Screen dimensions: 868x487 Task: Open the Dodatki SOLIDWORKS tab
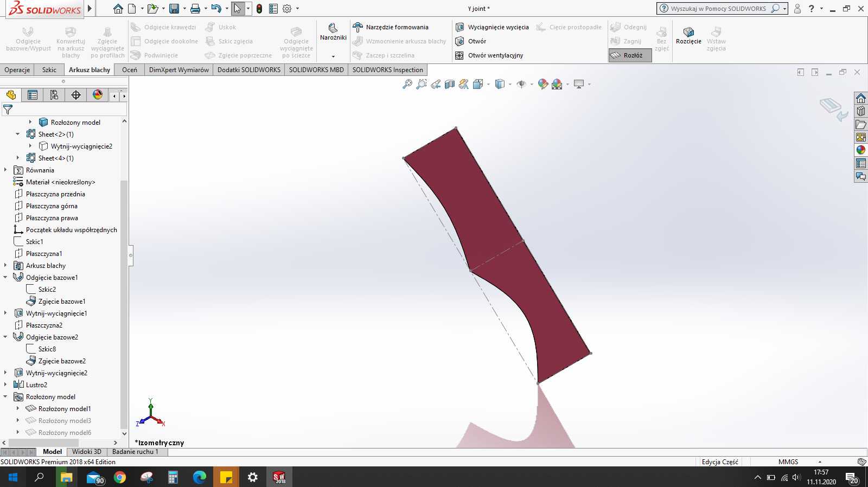[x=249, y=70]
